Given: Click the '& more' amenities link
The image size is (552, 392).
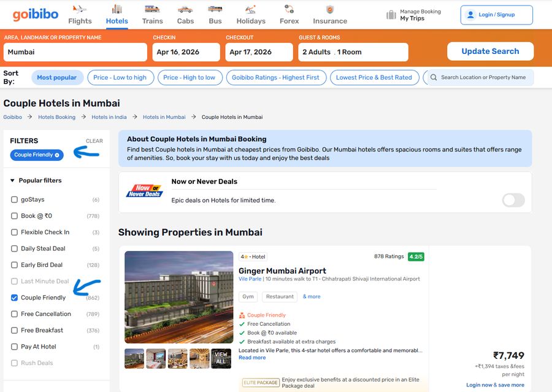Looking at the screenshot, I should click(x=312, y=296).
